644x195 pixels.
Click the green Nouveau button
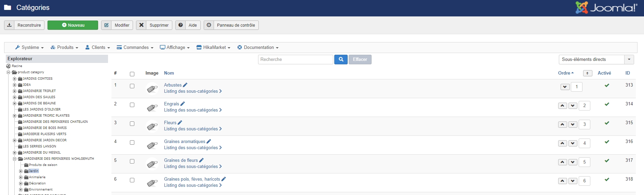(x=73, y=25)
